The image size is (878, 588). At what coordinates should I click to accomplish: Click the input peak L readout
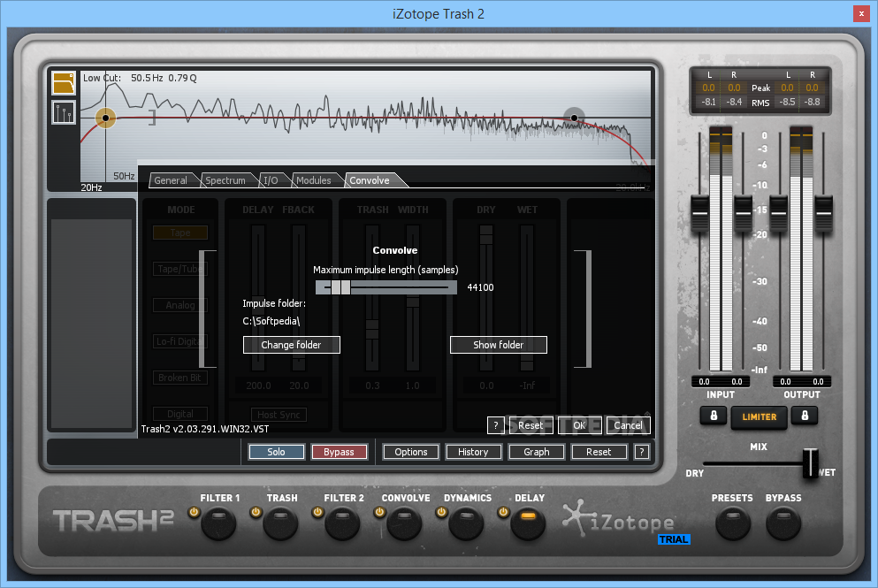[x=708, y=88]
